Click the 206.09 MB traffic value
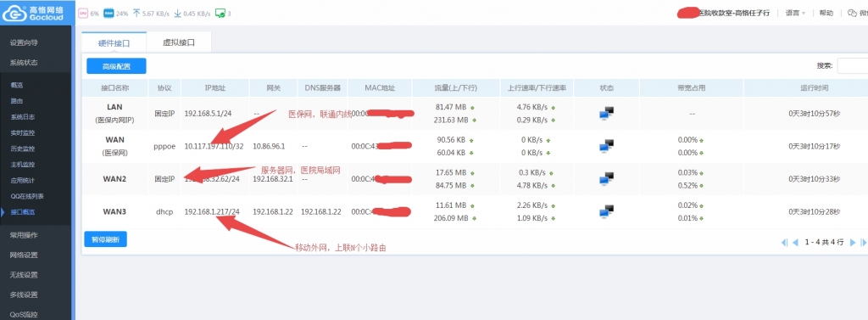868x320 pixels. point(452,218)
